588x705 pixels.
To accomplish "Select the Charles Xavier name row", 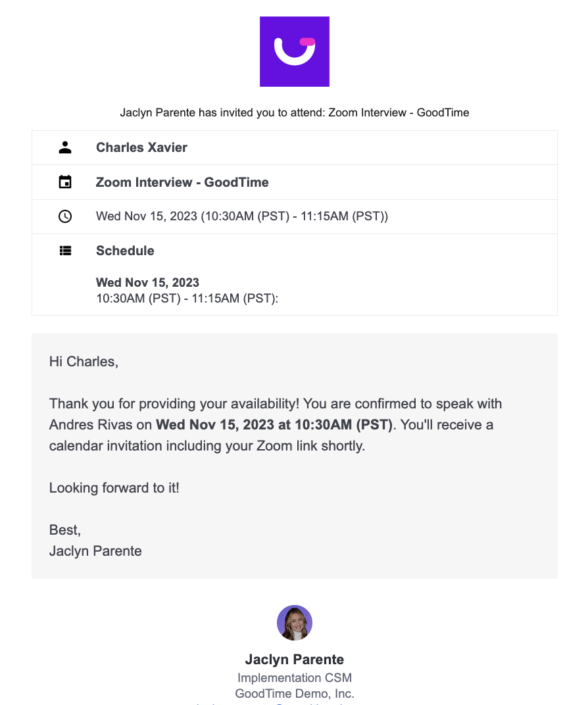I will pos(141,147).
